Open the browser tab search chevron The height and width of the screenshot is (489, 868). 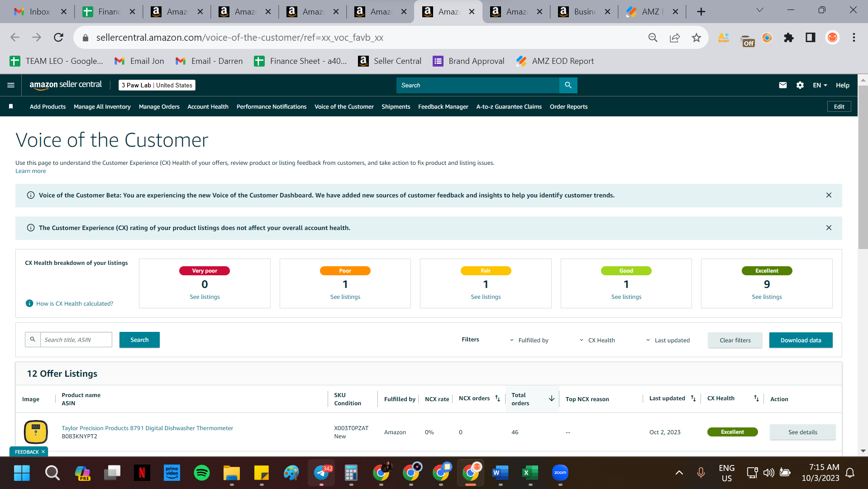(760, 10)
